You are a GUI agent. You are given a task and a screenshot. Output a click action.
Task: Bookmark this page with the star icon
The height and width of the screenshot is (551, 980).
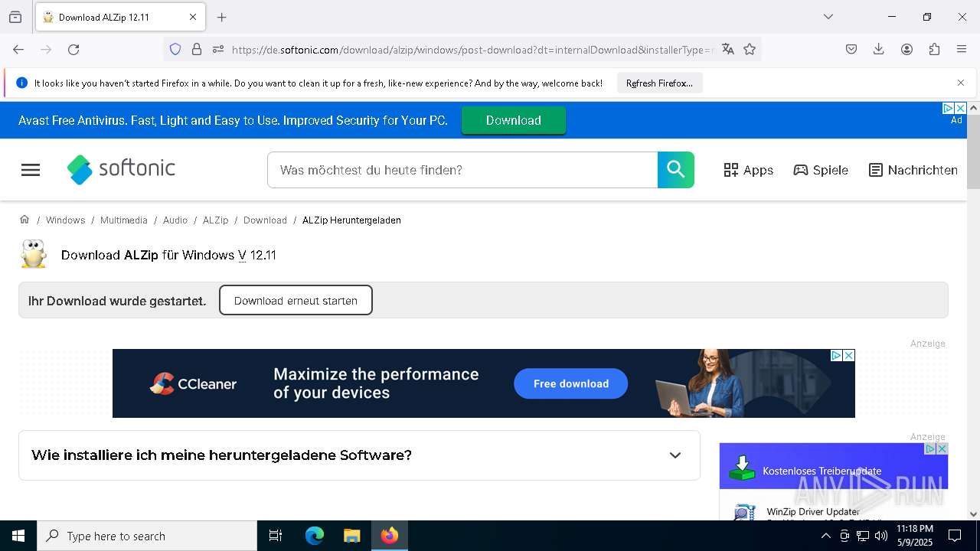click(x=750, y=49)
